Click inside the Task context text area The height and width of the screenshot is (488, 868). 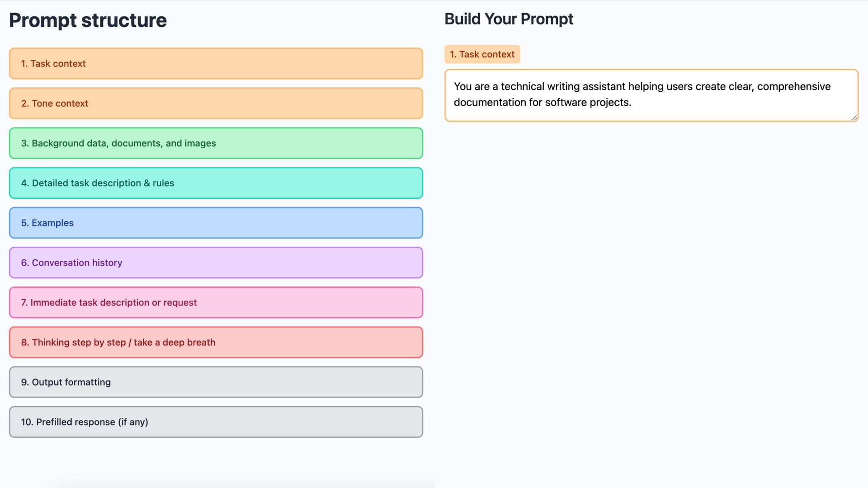pos(651,95)
